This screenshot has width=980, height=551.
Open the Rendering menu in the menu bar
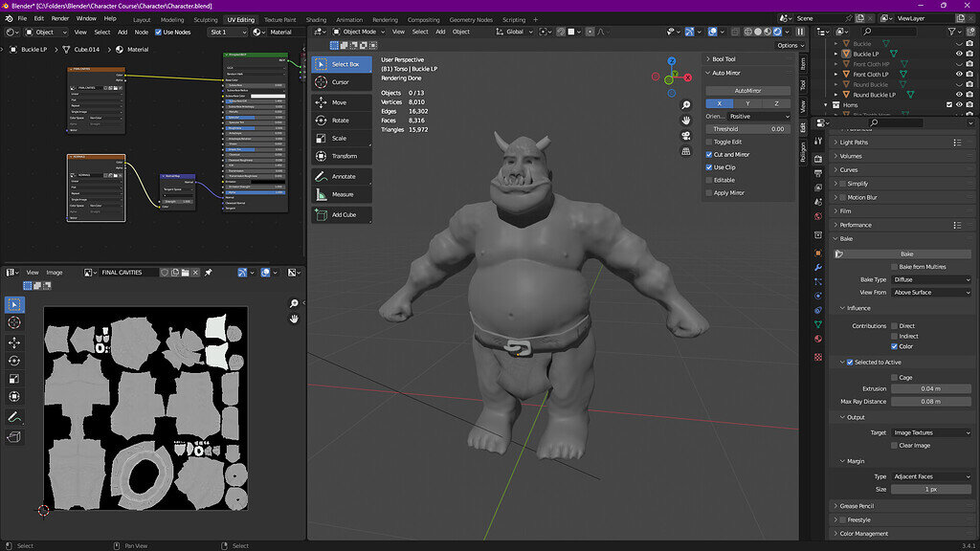pos(386,18)
